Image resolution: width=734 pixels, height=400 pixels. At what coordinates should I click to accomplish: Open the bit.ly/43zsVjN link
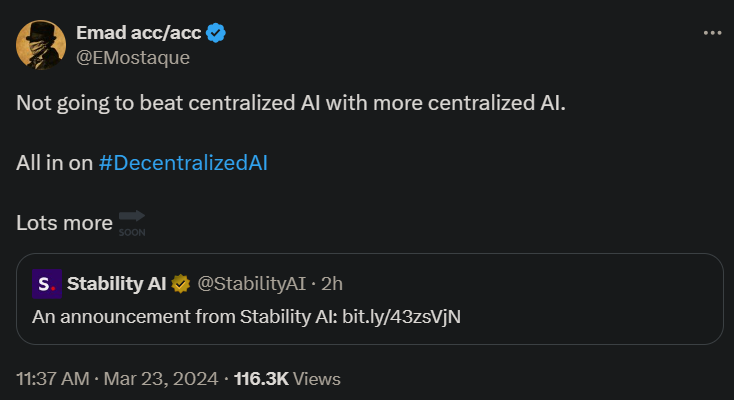click(402, 317)
